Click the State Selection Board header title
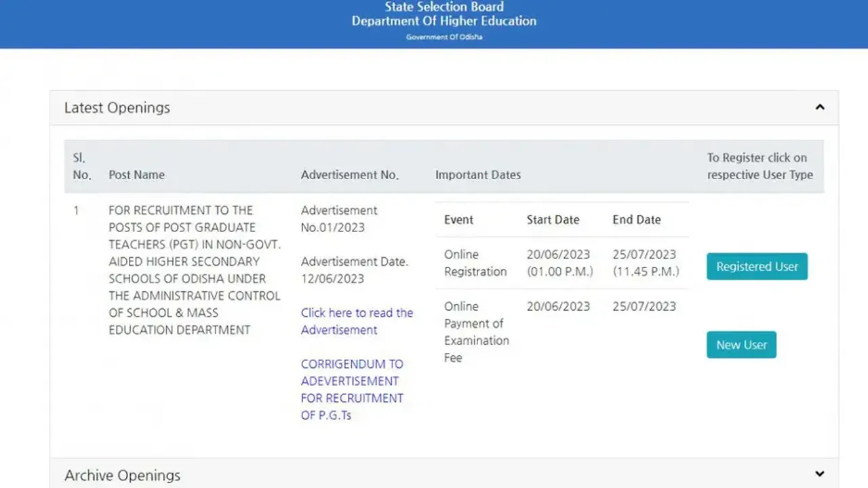This screenshot has height=488, width=868. tap(444, 6)
